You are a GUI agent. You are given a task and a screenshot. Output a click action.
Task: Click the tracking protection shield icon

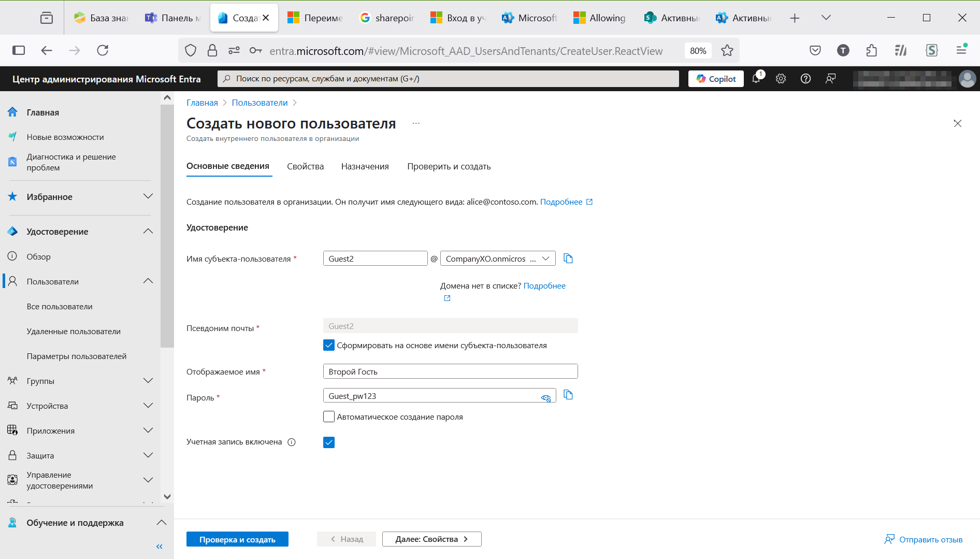[191, 50]
